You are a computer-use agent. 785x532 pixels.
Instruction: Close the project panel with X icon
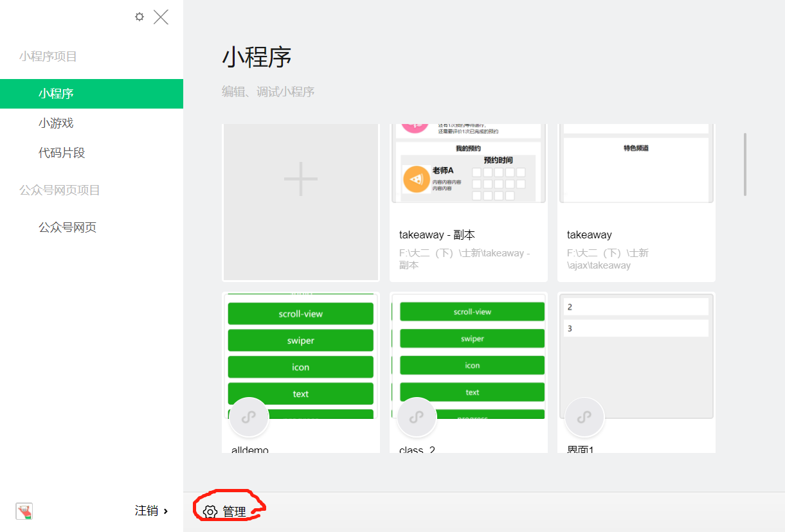pyautogui.click(x=161, y=17)
